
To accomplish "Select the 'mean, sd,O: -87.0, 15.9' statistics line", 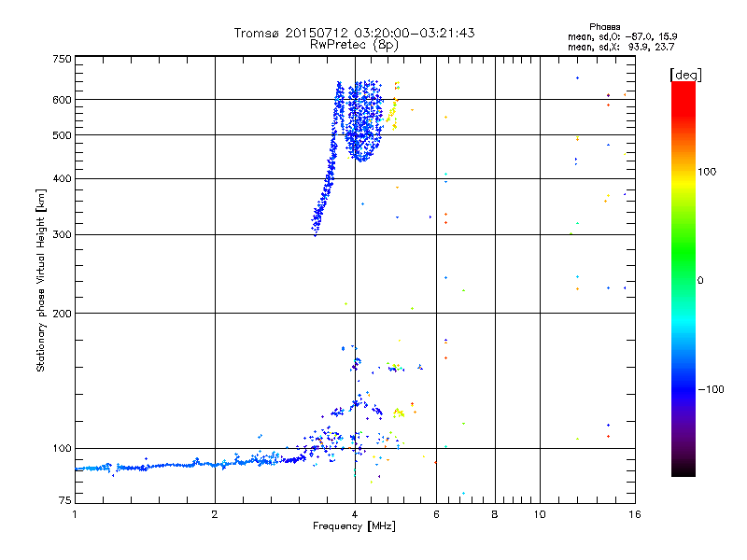I will point(622,37).
